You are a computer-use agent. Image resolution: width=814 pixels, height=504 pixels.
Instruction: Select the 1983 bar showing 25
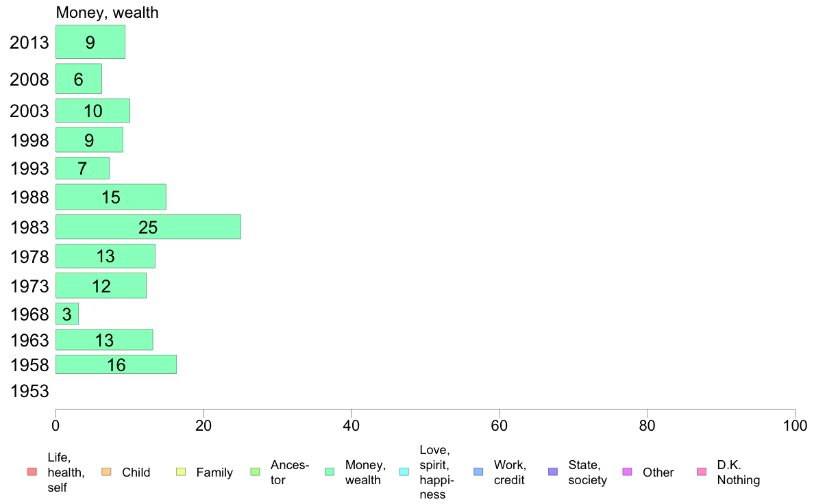coord(149,227)
